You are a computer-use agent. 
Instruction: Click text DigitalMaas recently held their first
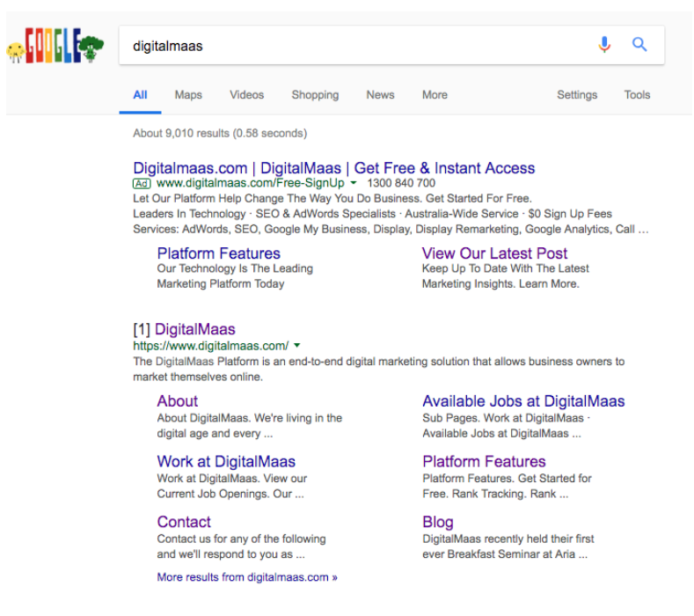(508, 539)
